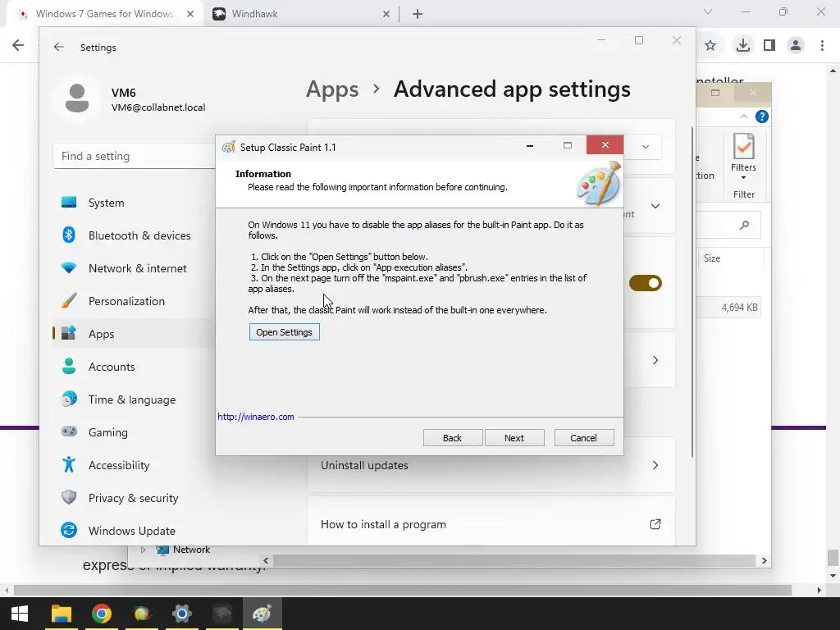This screenshot has height=630, width=840.
Task: Click Next in Classic Paint setup
Action: click(514, 438)
